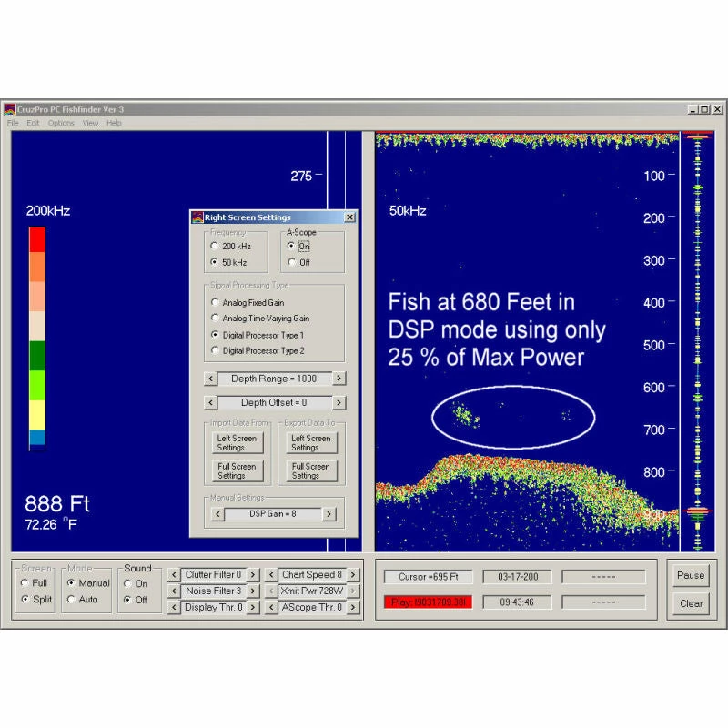
Task: Click the Right Screen Settings dialog icon
Action: click(197, 217)
